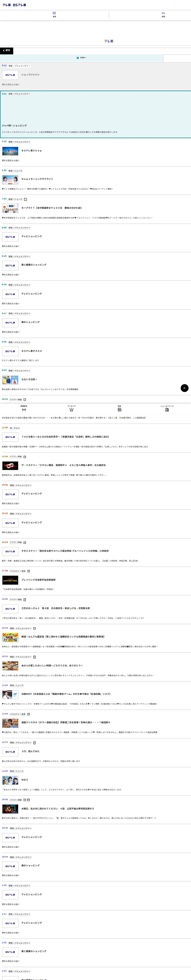The width and height of the screenshot is (191, 980).
Task: Click the BSテレ東 logo beside ３行、読んでみた
Action: [10, 752]
